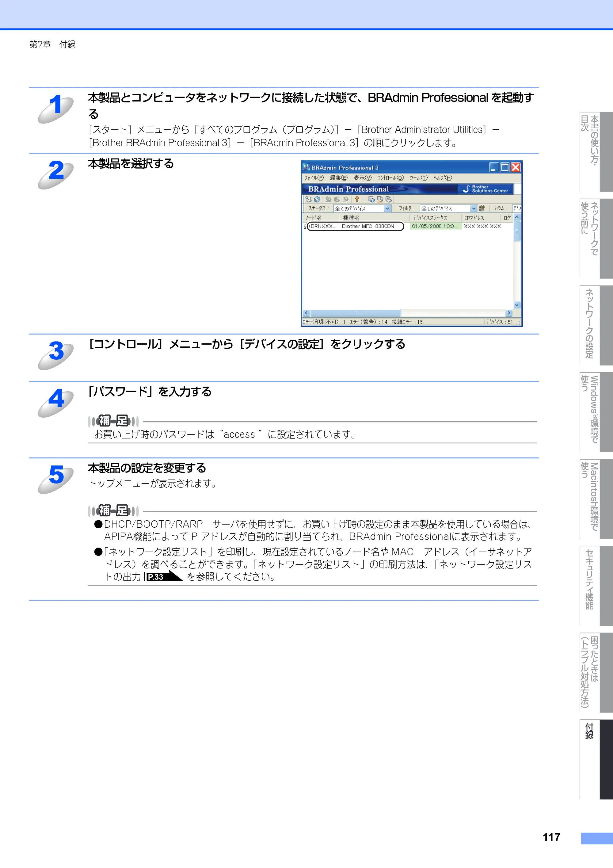Image resolution: width=613 pixels, height=868 pixels.
Task: Click the toolbar icon with orange underline
Action: coord(380,199)
